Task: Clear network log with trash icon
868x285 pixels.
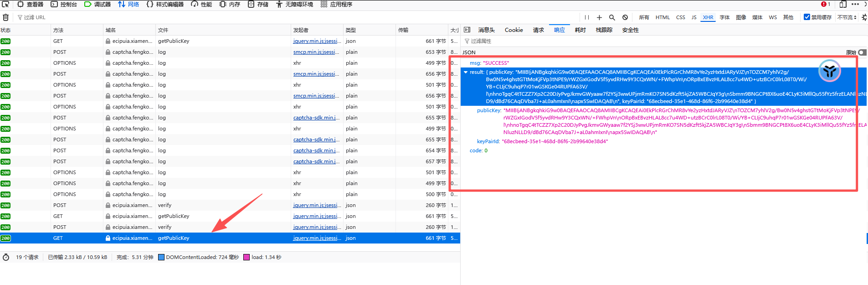Action: click(x=5, y=17)
